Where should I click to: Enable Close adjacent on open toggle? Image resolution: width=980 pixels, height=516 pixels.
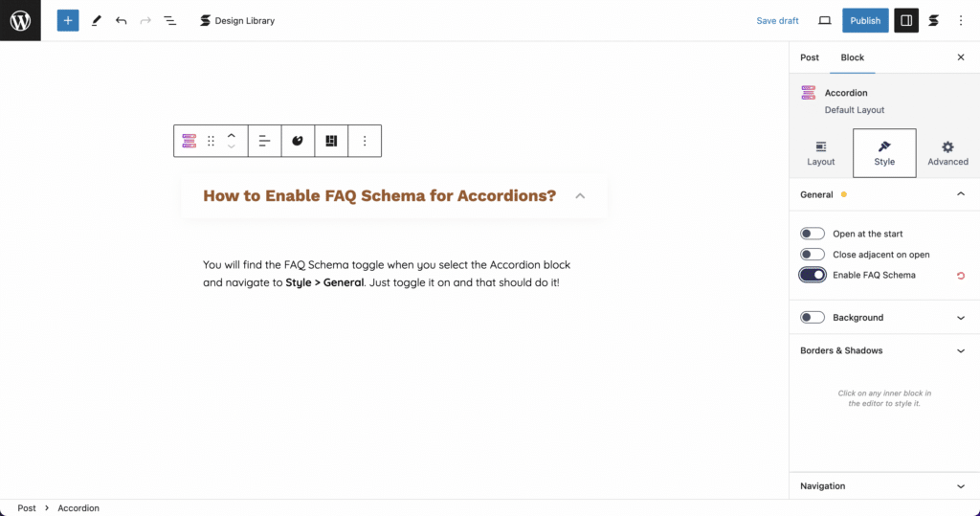pos(813,254)
